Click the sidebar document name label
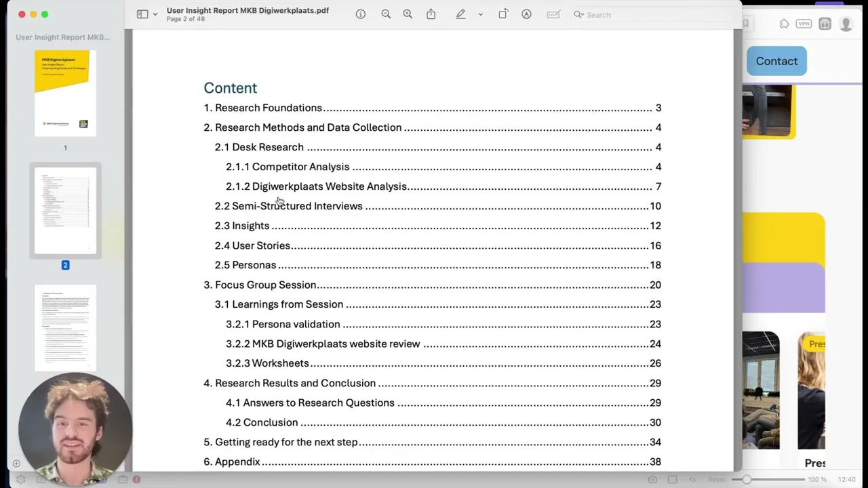 click(63, 37)
